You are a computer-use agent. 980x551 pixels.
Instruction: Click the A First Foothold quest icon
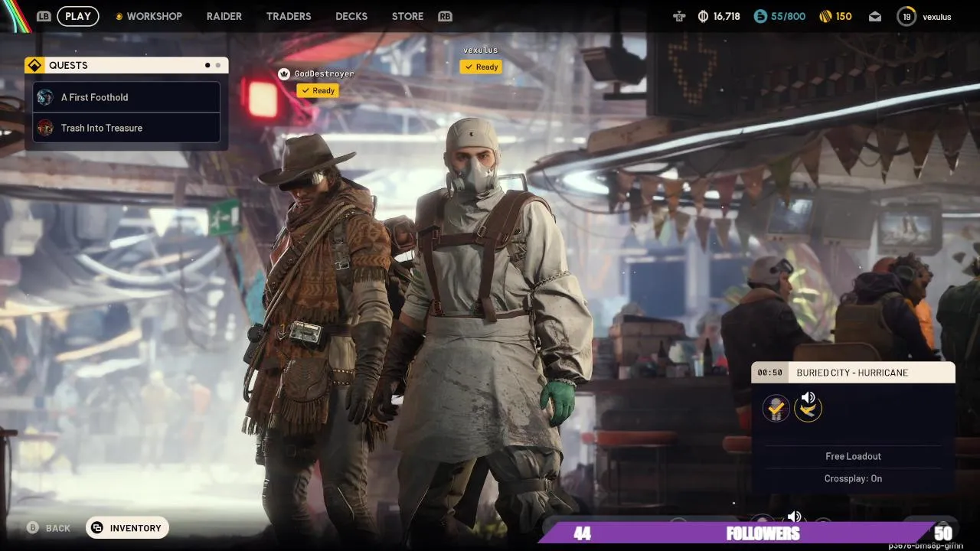tap(46, 97)
